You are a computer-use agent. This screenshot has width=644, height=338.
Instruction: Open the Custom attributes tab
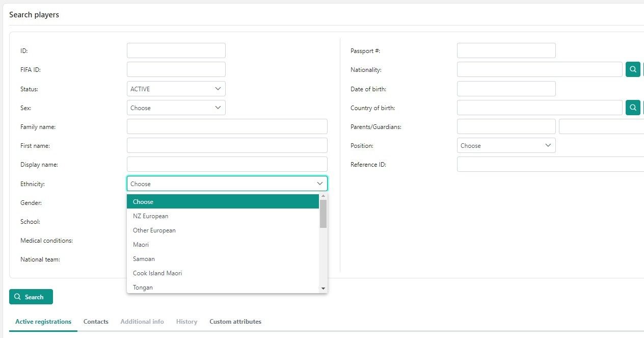pos(235,322)
